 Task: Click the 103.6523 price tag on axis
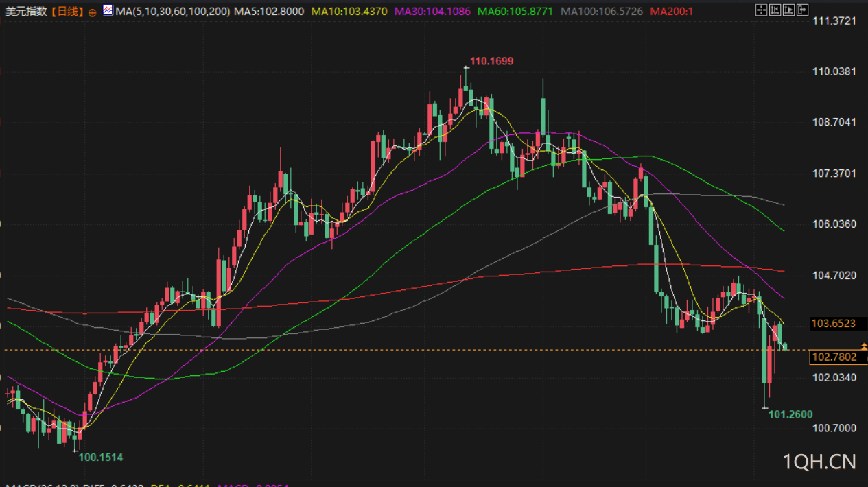pos(834,323)
